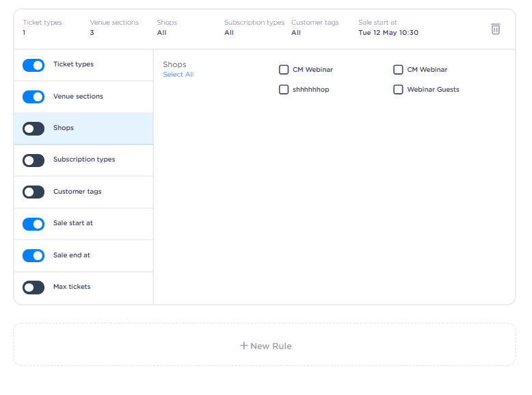Viewport: 532px width, 395px height.
Task: Open the Customer tags row label in sidebar
Action: coord(77,192)
